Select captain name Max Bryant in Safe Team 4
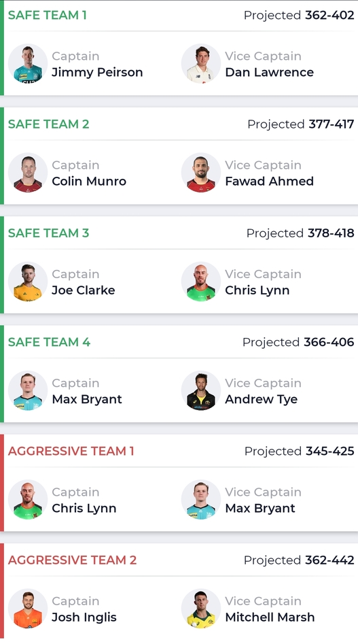Viewport: 358px width, 644px height. point(87,399)
